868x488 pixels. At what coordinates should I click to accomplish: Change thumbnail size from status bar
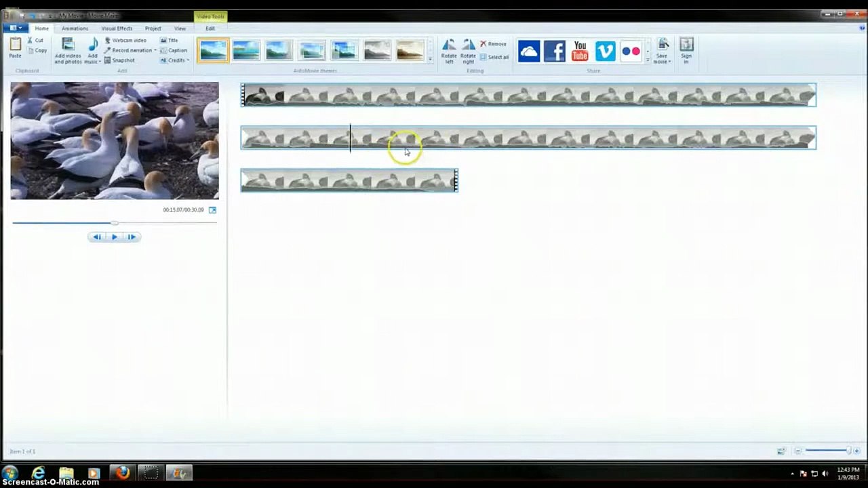point(781,451)
